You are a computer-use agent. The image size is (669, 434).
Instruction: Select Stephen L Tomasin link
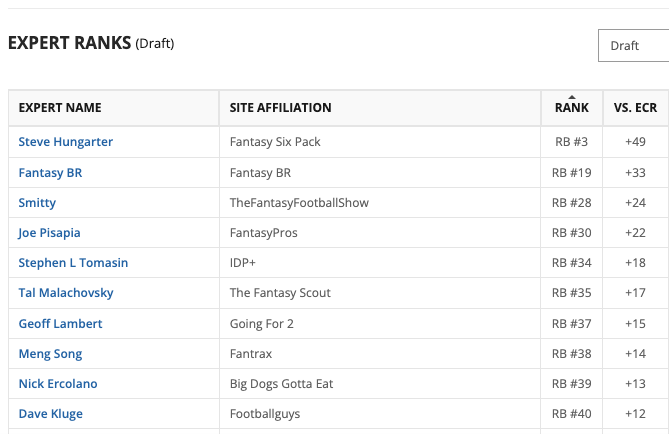click(x=73, y=263)
